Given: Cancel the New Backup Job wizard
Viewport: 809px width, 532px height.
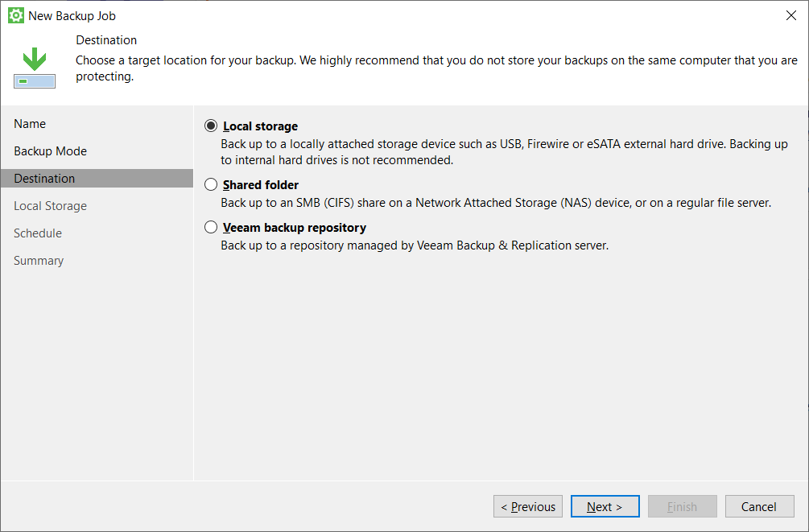Looking at the screenshot, I should [x=759, y=506].
